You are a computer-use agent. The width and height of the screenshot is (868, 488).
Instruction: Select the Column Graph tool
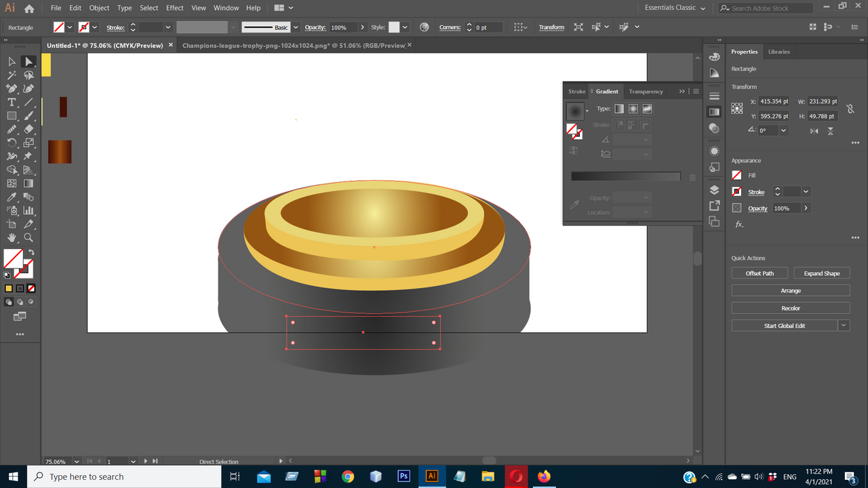28,211
